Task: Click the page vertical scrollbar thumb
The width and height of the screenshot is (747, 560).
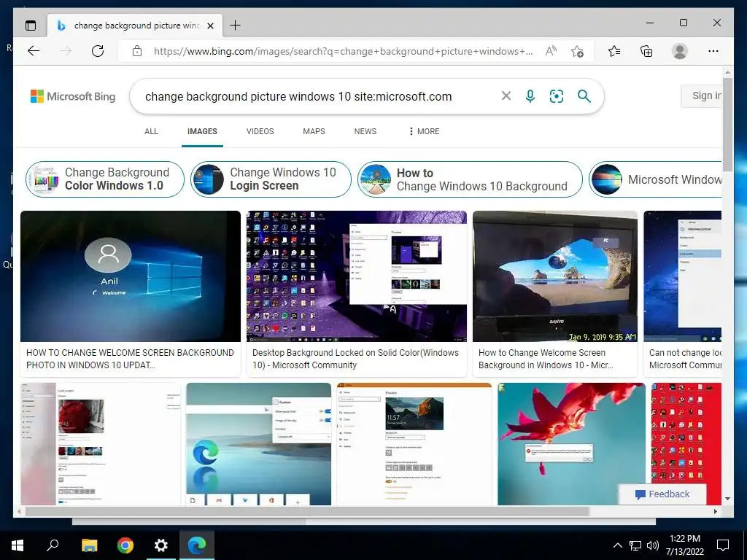Action: click(727, 125)
